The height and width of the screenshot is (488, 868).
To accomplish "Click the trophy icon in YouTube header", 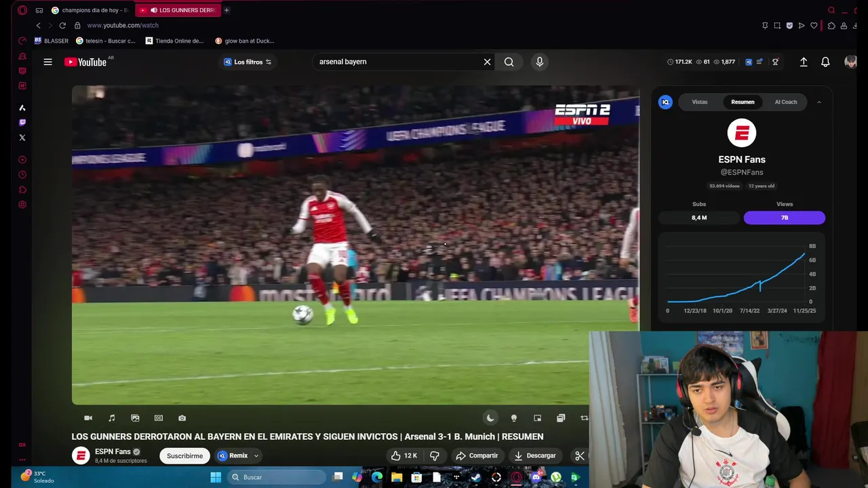I will pos(775,62).
